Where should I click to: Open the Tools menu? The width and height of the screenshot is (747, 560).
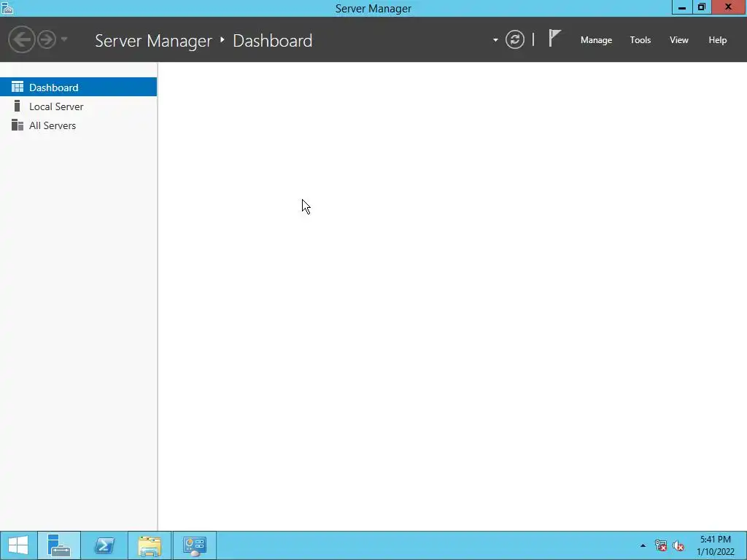coord(640,40)
